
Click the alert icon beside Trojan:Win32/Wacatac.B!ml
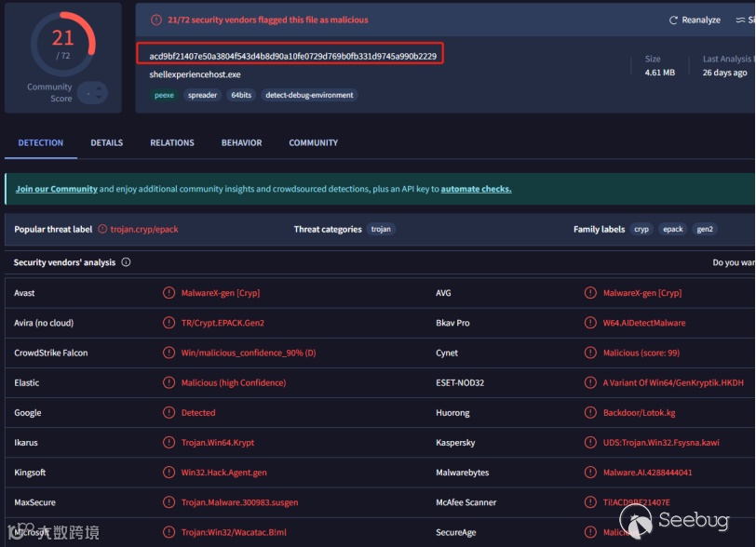tap(169, 531)
